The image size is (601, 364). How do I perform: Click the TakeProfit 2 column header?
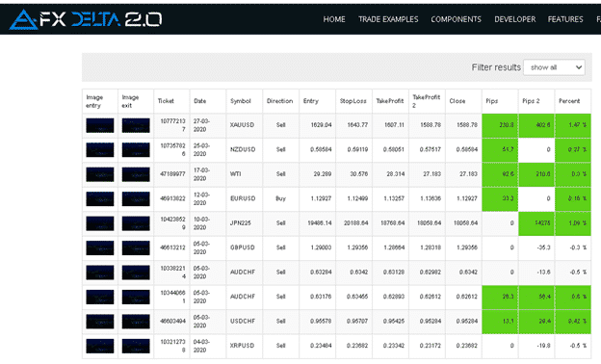427,101
